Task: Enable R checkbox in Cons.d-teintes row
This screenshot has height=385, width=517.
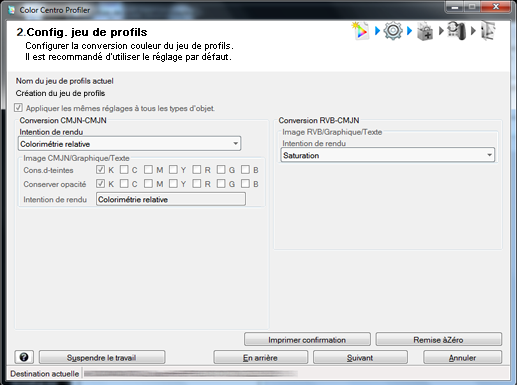Action: click(x=197, y=170)
